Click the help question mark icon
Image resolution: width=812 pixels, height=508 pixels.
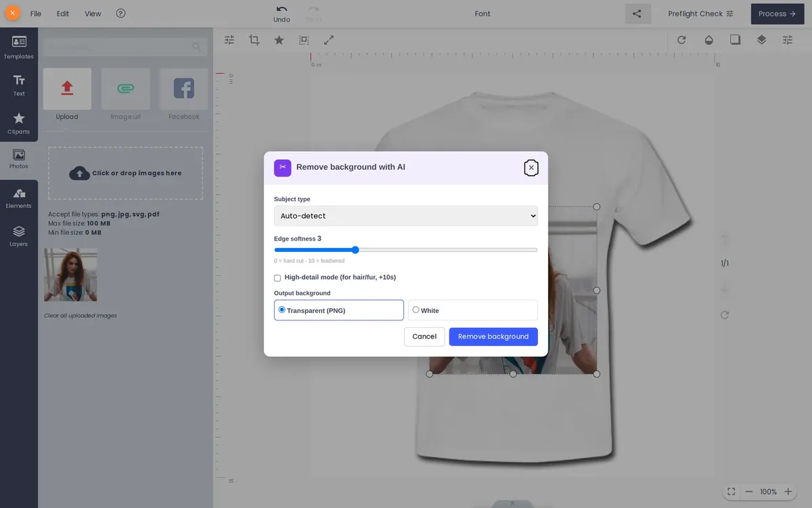click(121, 14)
